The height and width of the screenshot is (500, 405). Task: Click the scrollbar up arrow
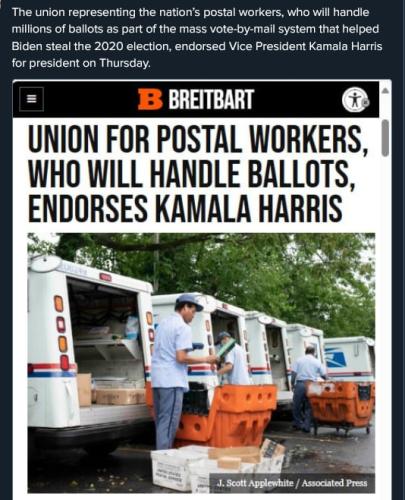[x=385, y=91]
